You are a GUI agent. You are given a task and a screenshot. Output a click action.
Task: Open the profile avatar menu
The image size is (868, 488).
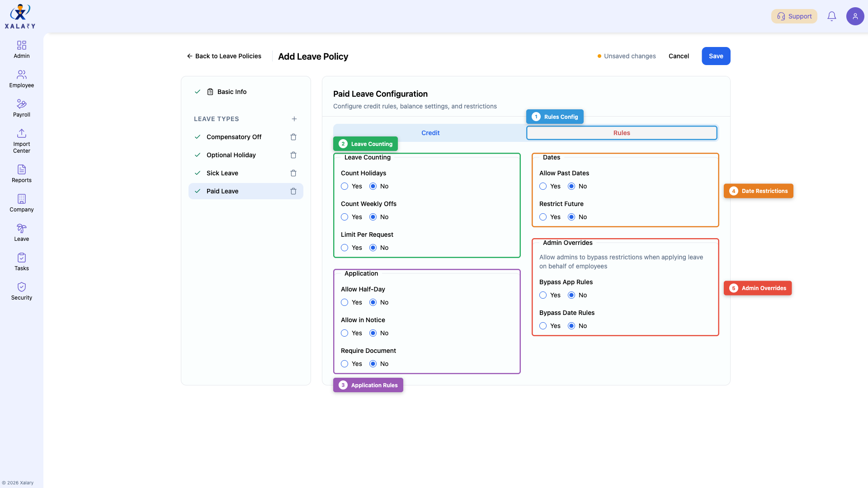855,16
